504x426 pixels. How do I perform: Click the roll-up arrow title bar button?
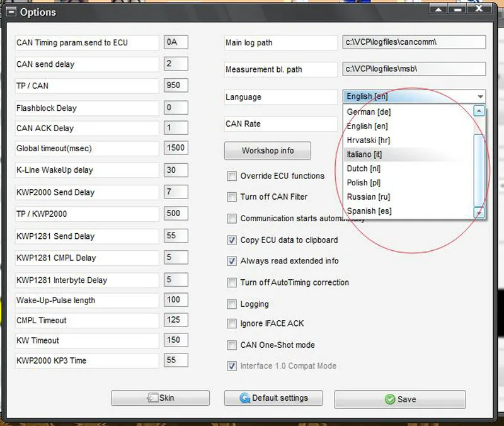(438, 9)
